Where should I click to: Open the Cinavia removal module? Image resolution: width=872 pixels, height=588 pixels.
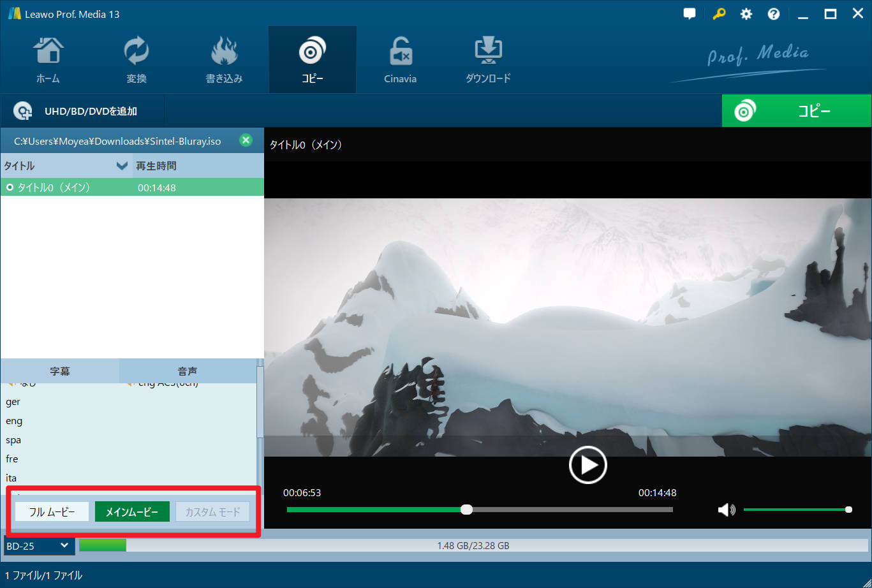pos(401,61)
